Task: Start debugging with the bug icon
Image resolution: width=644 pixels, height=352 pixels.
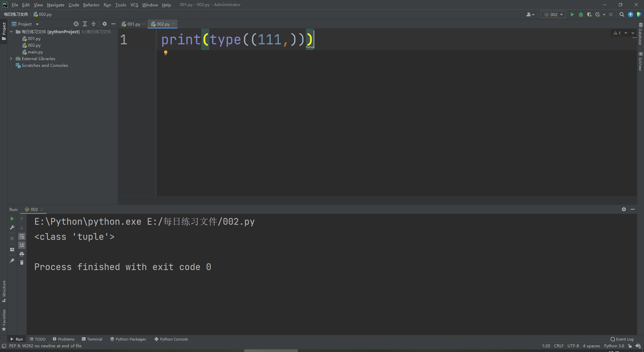Action: pos(581,14)
